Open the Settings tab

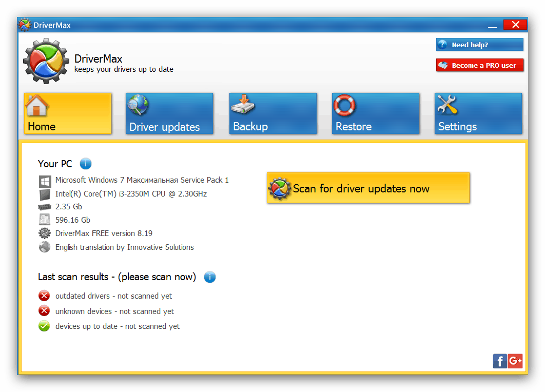[x=478, y=113]
